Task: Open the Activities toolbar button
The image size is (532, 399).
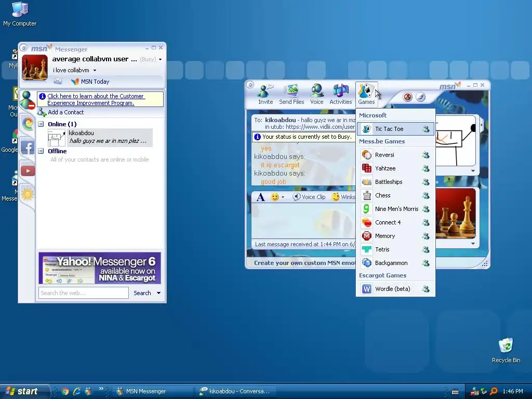Action: [x=341, y=95]
